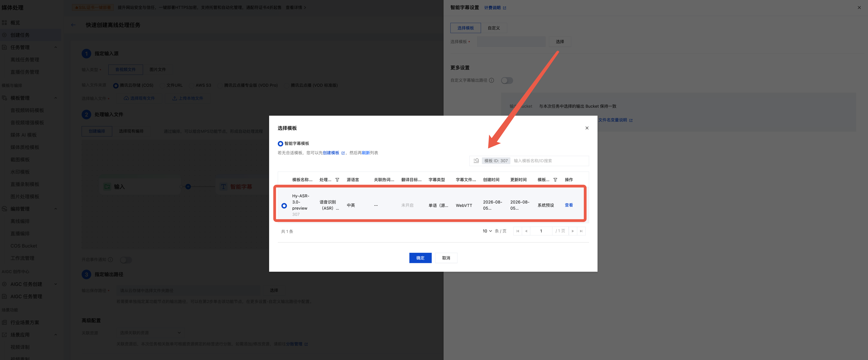Click the 智能字幕 node T icon
This screenshot has width=868, height=360.
(223, 187)
